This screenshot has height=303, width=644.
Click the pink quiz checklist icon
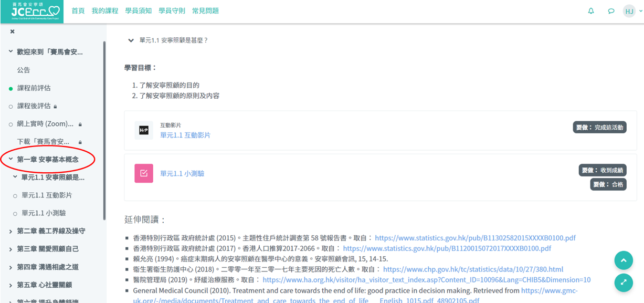(x=144, y=173)
